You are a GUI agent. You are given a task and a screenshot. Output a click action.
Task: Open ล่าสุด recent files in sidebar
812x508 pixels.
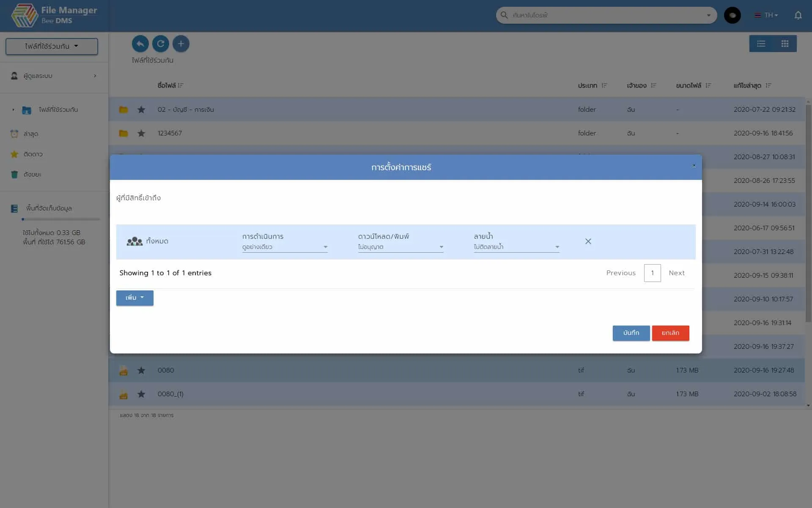pos(31,134)
